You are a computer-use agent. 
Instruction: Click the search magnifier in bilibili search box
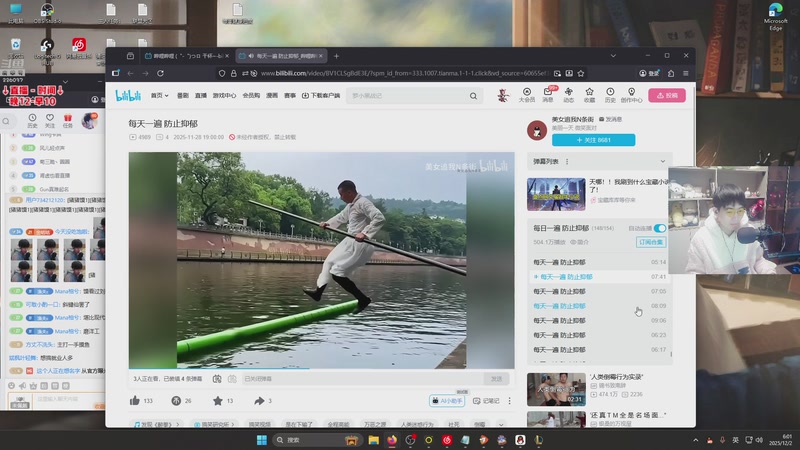(473, 95)
